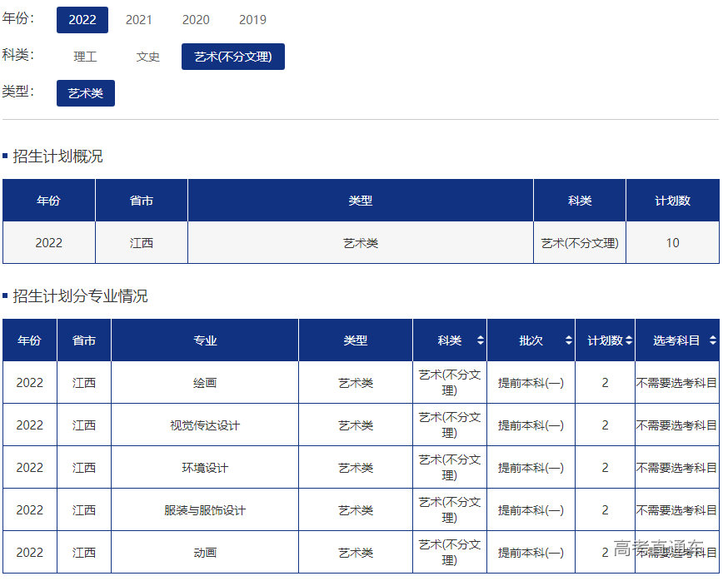Image resolution: width=728 pixels, height=581 pixels.
Task: Select 文史 subject category
Action: (148, 57)
